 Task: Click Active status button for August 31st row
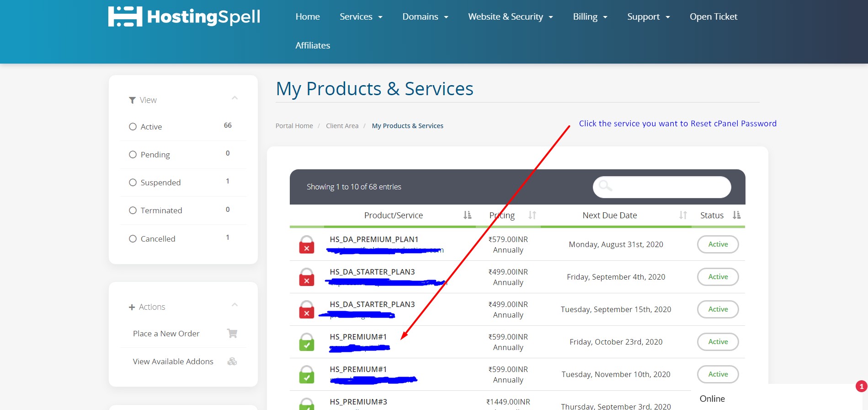pos(718,244)
